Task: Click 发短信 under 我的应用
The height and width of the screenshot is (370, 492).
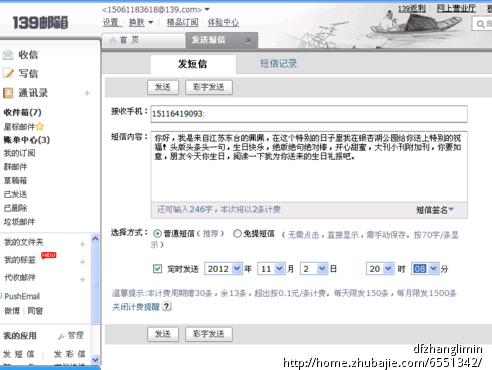Action: coord(19,354)
